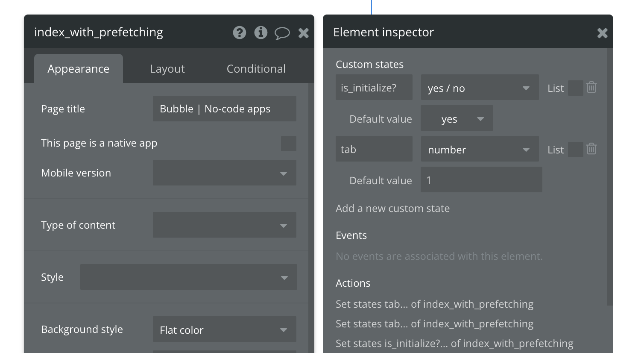
Task: Close the Element inspector panel
Action: click(x=602, y=33)
